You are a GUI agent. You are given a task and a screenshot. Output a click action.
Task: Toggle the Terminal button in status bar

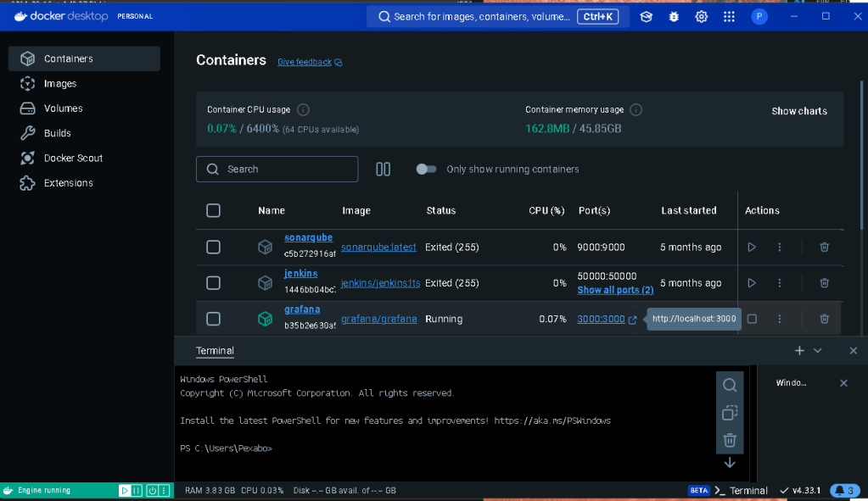(742, 491)
